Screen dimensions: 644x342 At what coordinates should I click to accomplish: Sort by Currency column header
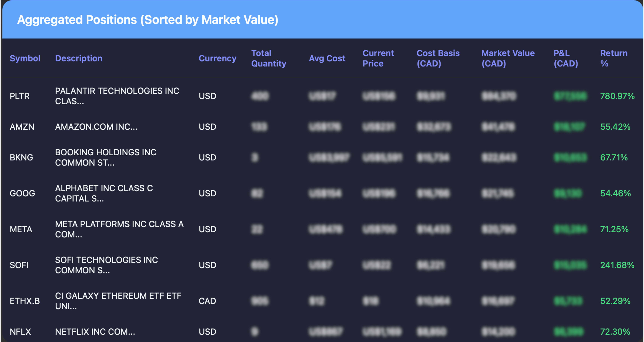[217, 58]
